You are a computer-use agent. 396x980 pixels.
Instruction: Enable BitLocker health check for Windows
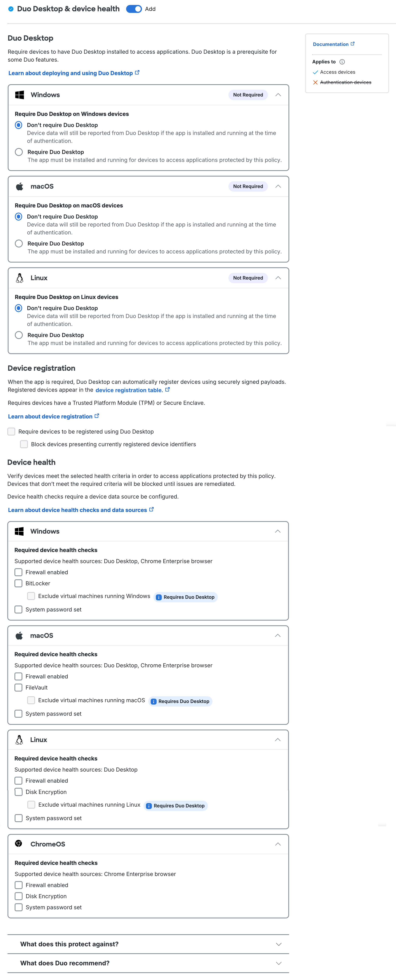click(x=18, y=583)
